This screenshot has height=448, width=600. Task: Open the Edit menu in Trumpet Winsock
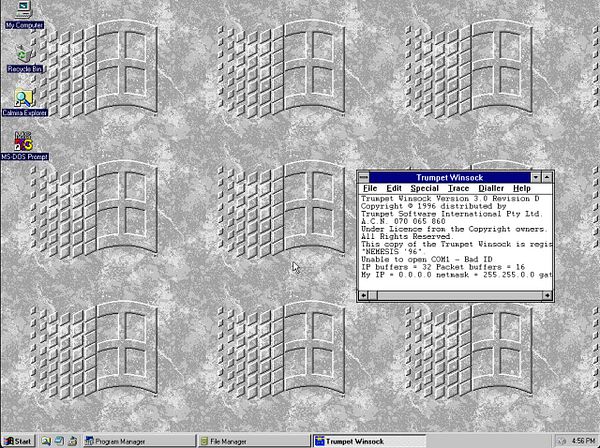pyautogui.click(x=394, y=188)
